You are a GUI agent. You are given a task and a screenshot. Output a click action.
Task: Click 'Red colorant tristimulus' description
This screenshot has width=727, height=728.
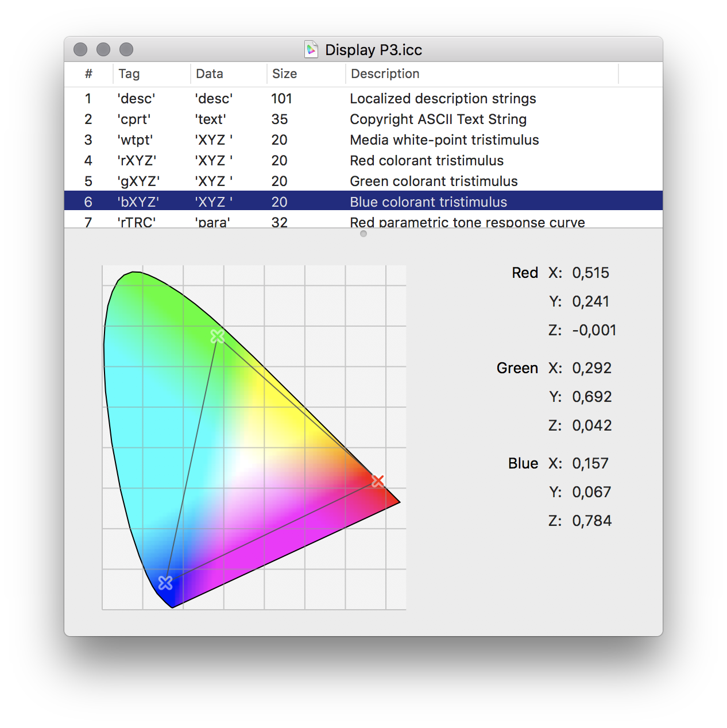(x=427, y=161)
